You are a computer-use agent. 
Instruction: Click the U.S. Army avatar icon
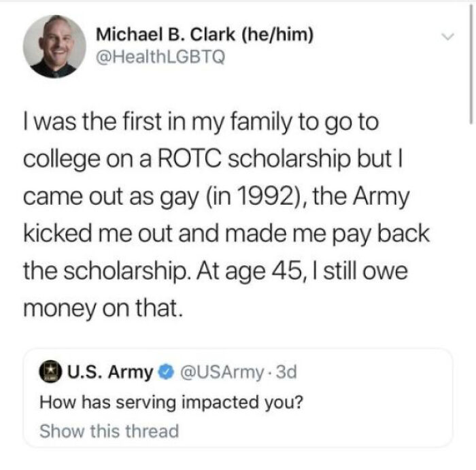[49, 372]
